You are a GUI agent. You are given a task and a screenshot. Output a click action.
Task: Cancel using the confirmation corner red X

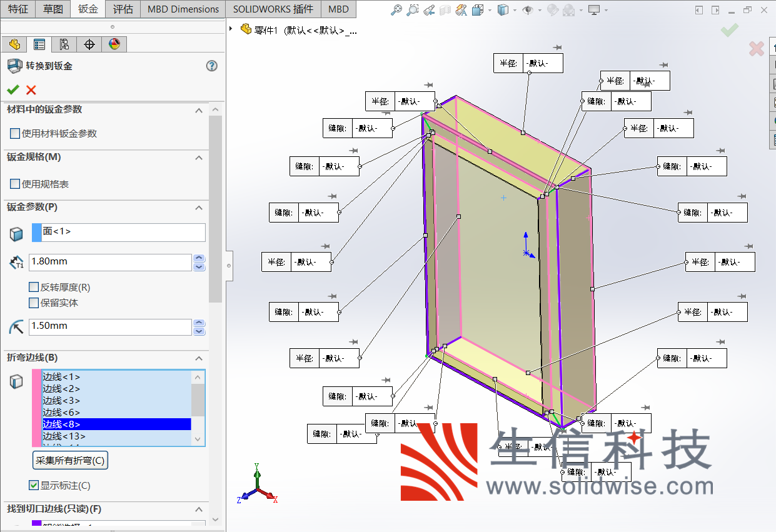tap(757, 48)
